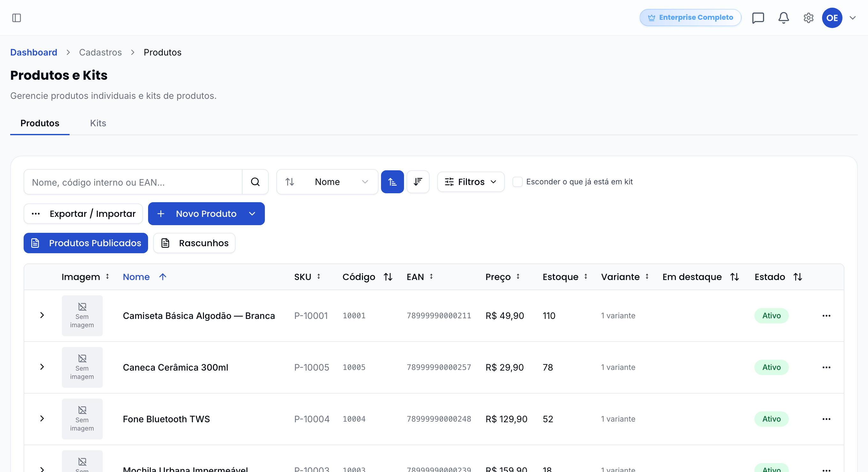Open Exportar / Importar menu
The height and width of the screenshot is (472, 868).
pos(83,214)
